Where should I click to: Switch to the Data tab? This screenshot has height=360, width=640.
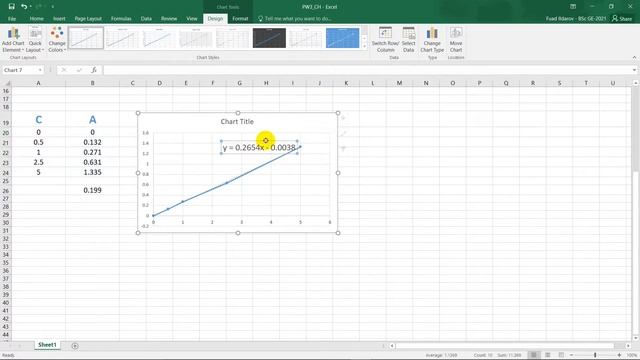pos(146,19)
